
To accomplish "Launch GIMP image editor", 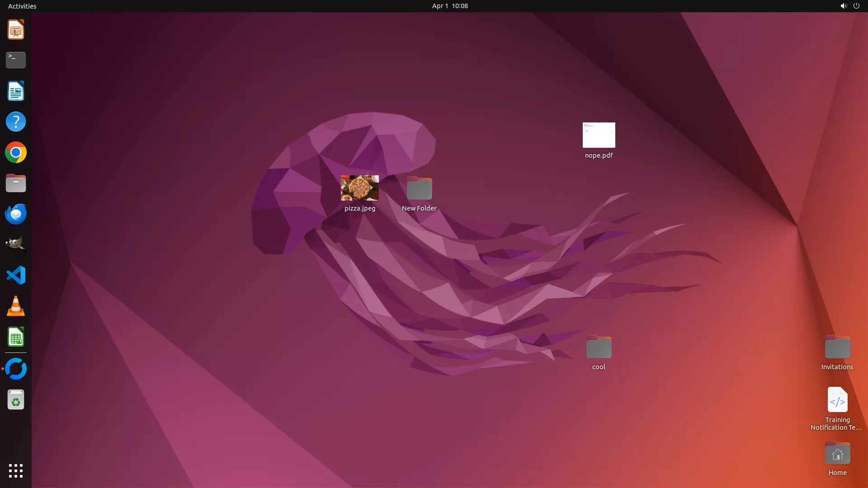I will (16, 244).
